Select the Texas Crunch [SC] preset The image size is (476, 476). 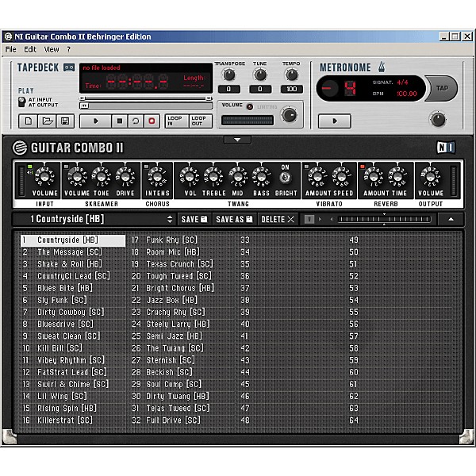[x=179, y=264]
